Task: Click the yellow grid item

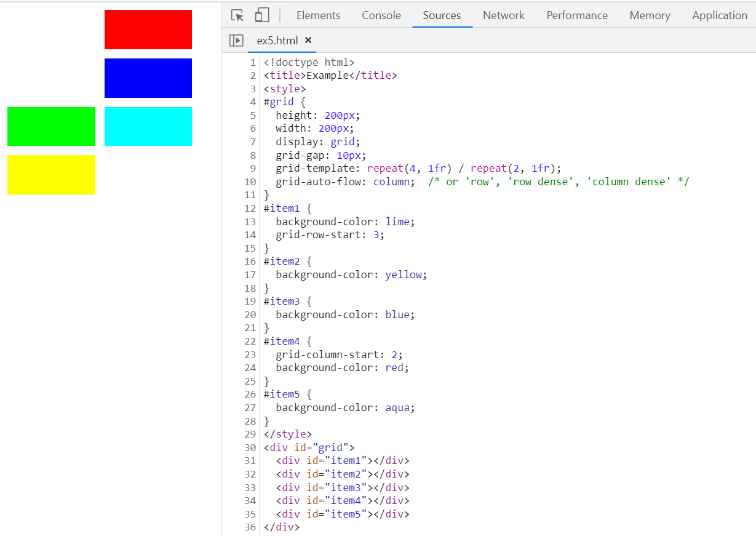Action: (51, 175)
